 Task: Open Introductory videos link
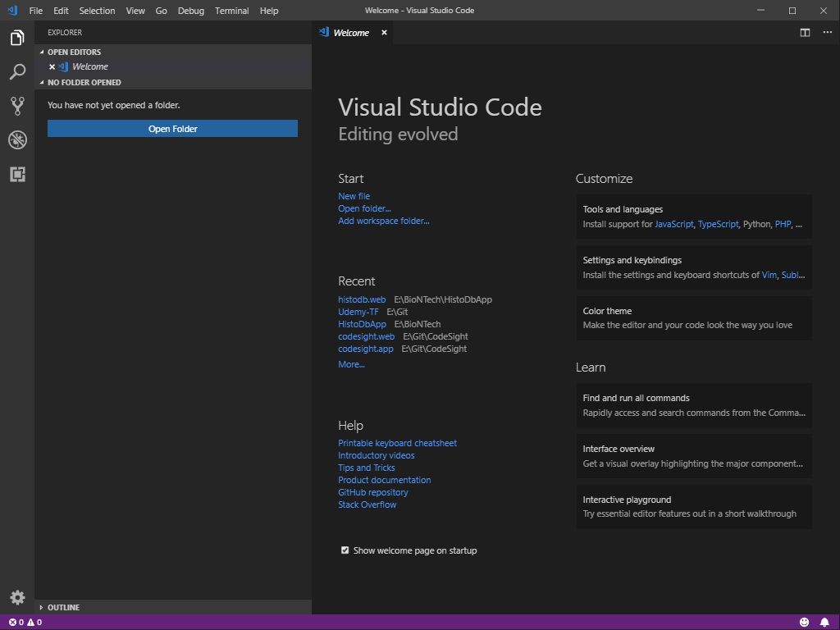pyautogui.click(x=376, y=455)
